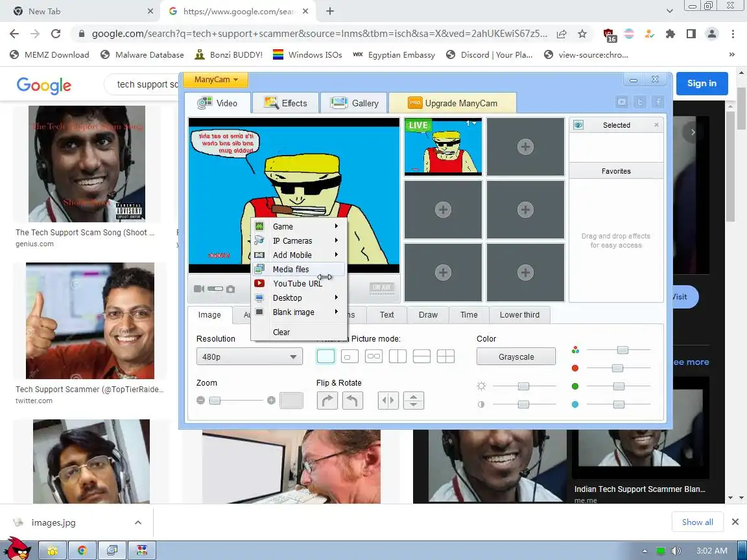Click Chrome icon in the taskbar
The image size is (747, 560).
[82, 550]
